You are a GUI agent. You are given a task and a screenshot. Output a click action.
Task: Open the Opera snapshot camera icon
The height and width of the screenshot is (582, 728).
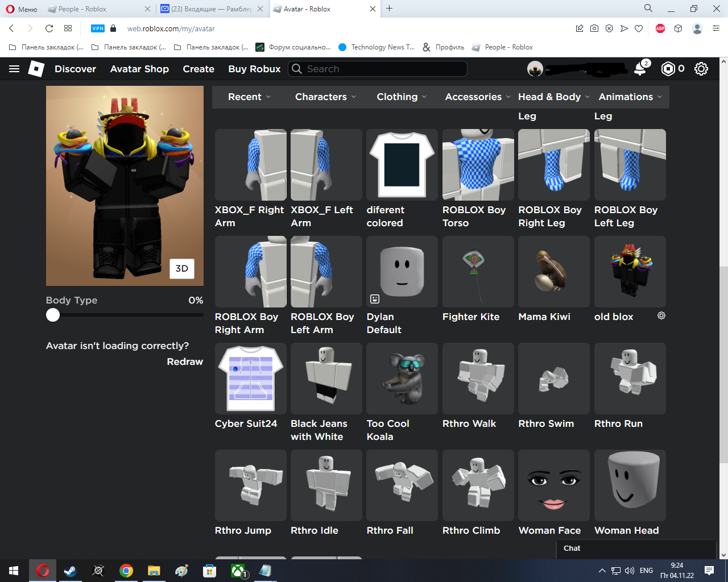(594, 28)
